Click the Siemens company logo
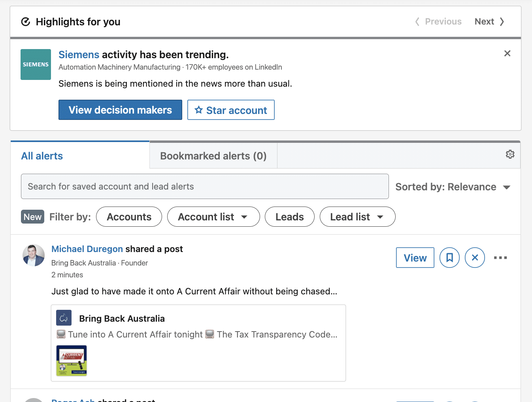 click(x=36, y=64)
